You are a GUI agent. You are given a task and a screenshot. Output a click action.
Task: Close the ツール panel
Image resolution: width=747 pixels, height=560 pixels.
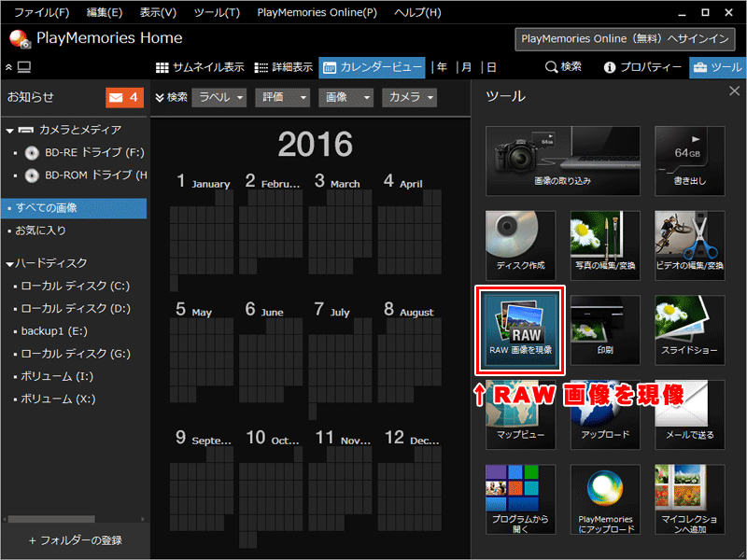[734, 91]
